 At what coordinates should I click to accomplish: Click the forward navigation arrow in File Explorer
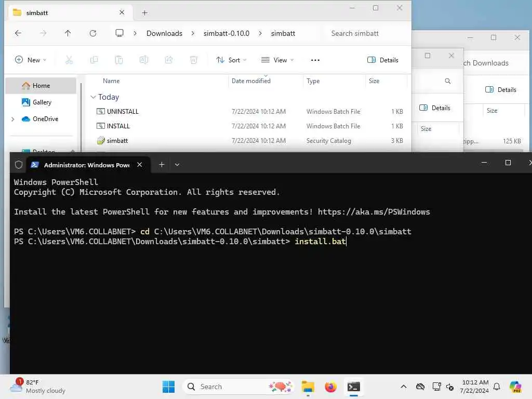43,33
